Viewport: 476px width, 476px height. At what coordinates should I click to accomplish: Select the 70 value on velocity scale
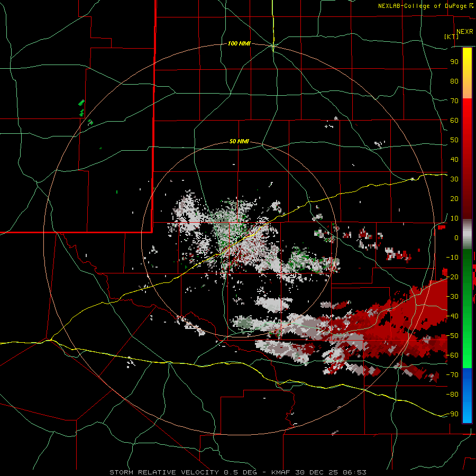pyautogui.click(x=454, y=101)
